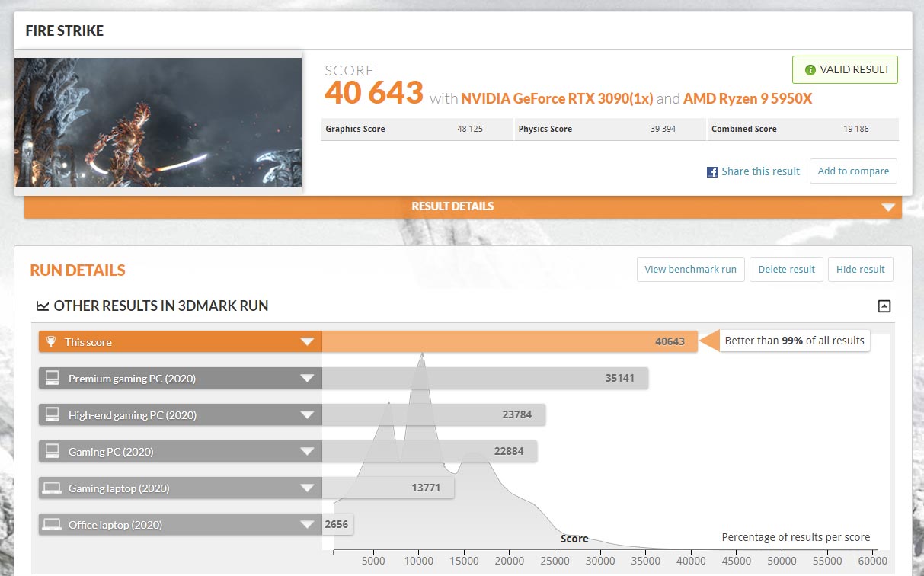Click the 23784 High-end gaming PC score

pos(517,414)
